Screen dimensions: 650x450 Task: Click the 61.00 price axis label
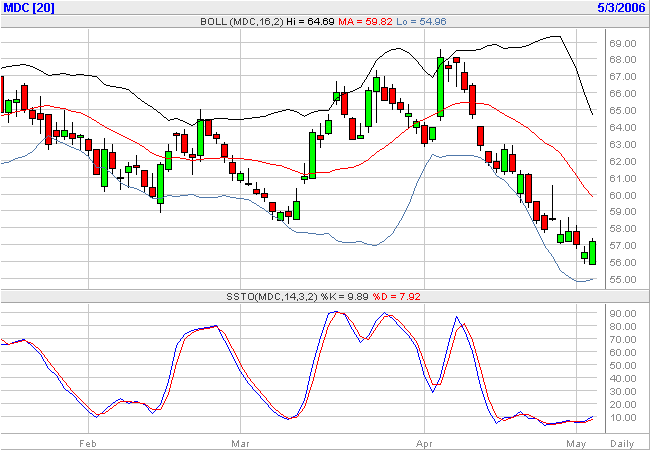click(x=623, y=179)
